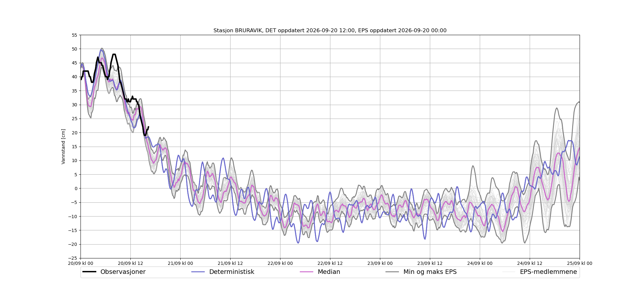The width and height of the screenshot is (644, 290).
Task: Select x-axis tick label '25/09 kl 00'
Action: (580, 263)
